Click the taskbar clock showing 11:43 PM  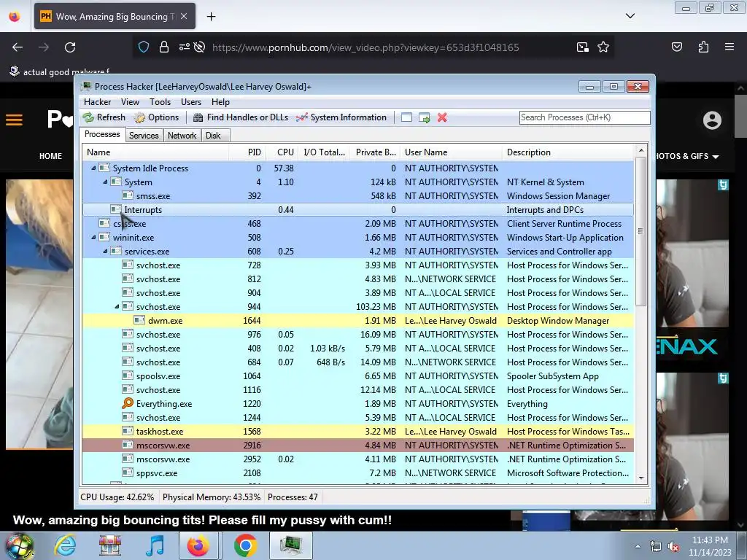(709, 546)
